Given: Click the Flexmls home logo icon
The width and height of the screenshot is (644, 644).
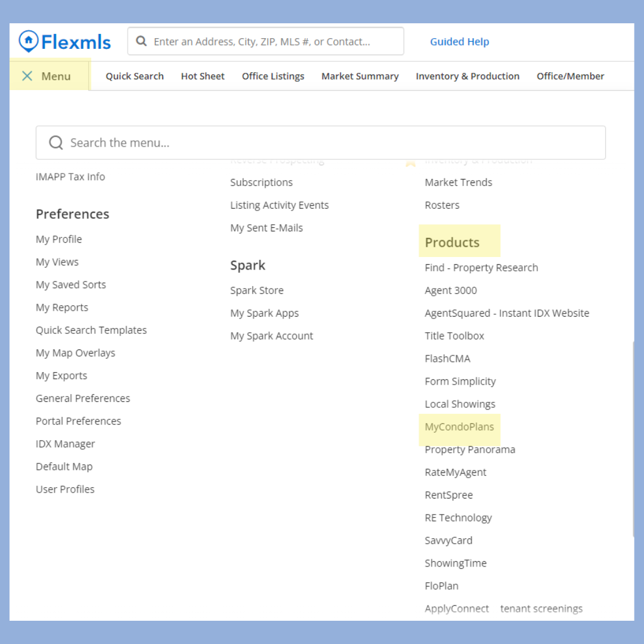Looking at the screenshot, I should (x=29, y=41).
